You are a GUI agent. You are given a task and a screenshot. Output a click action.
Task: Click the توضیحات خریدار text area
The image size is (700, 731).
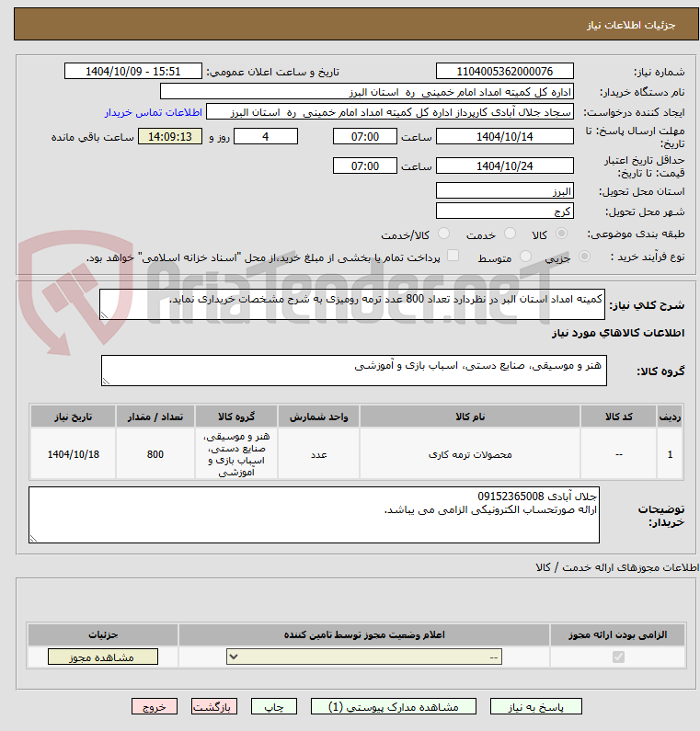314,515
